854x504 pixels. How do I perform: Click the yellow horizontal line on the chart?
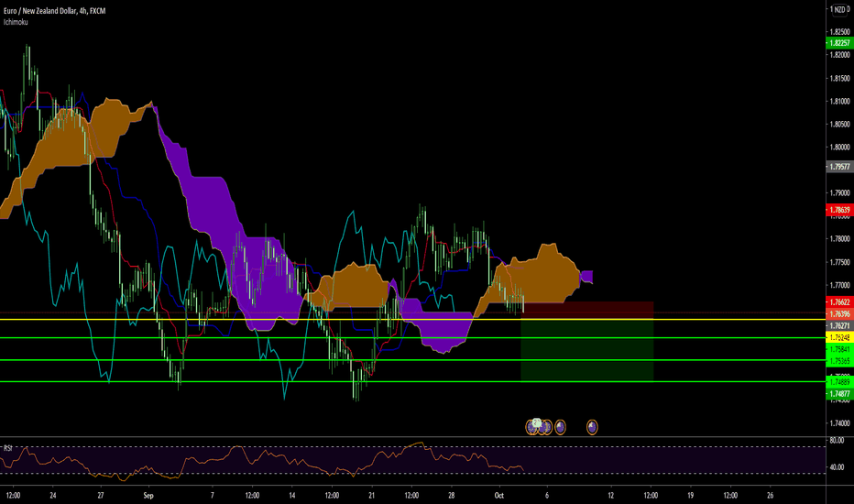pyautogui.click(x=412, y=319)
